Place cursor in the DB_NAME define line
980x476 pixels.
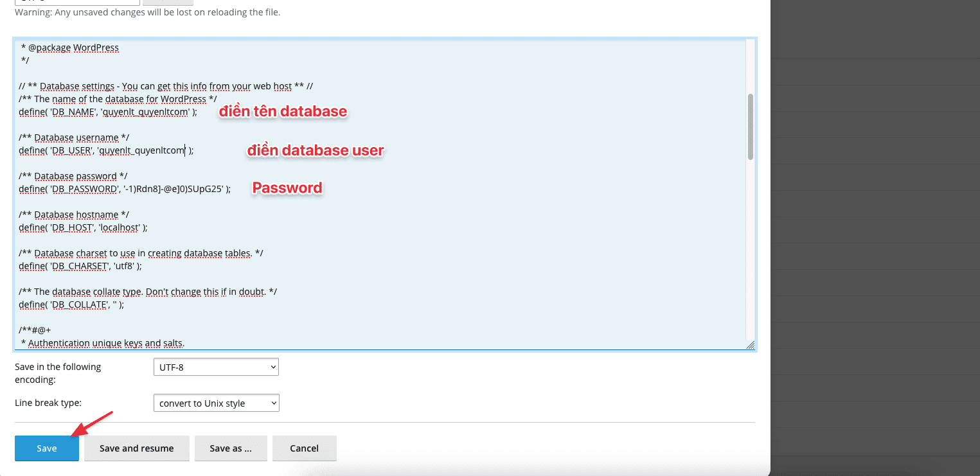(107, 112)
